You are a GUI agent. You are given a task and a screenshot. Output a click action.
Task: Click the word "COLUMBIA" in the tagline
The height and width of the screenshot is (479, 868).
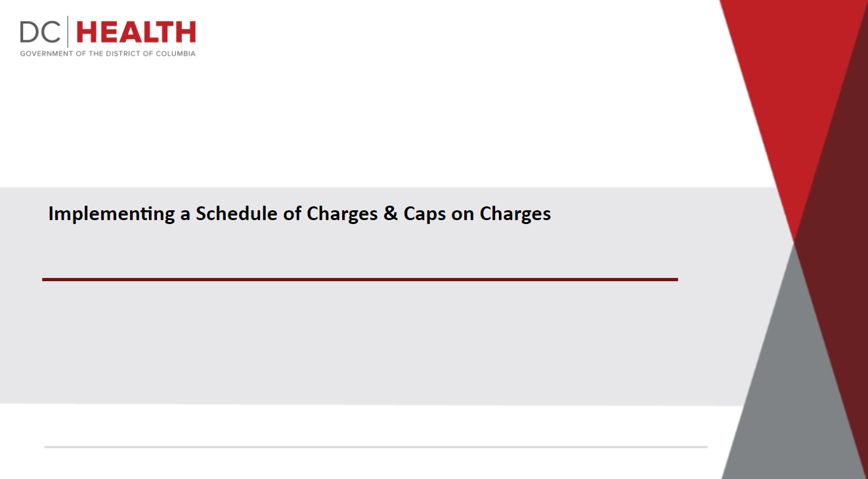click(x=175, y=53)
